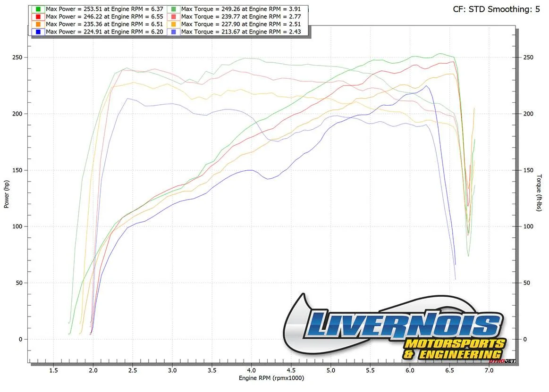The width and height of the screenshot is (549, 392).
Task: Click the 'Power (hp)' axis title
Action: [x=7, y=194]
